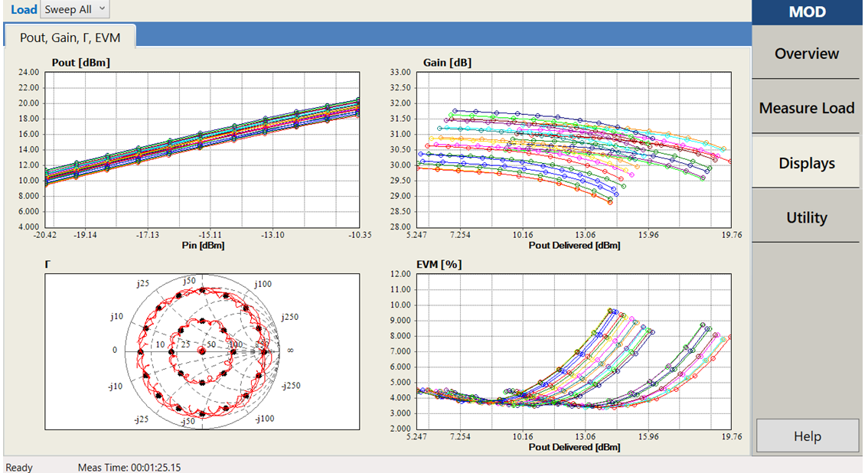
Task: Click the 24.00 value on Pout axis
Action: coord(29,72)
